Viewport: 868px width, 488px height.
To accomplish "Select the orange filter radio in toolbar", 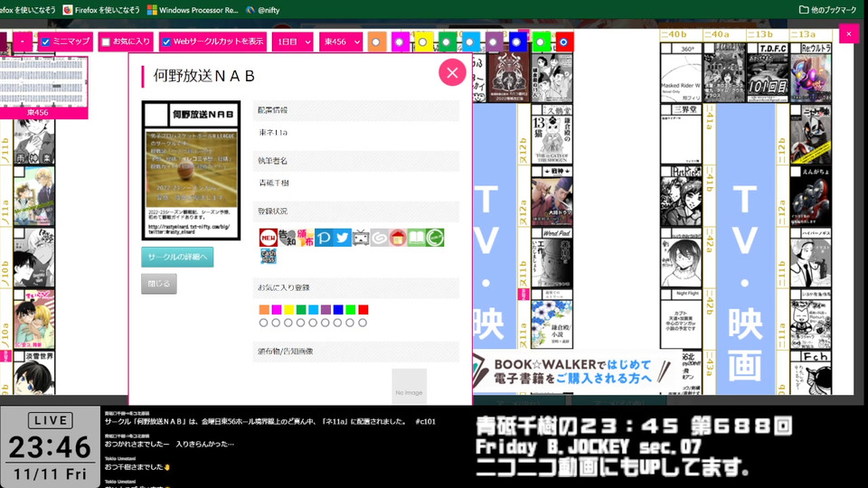I will pos(376,42).
